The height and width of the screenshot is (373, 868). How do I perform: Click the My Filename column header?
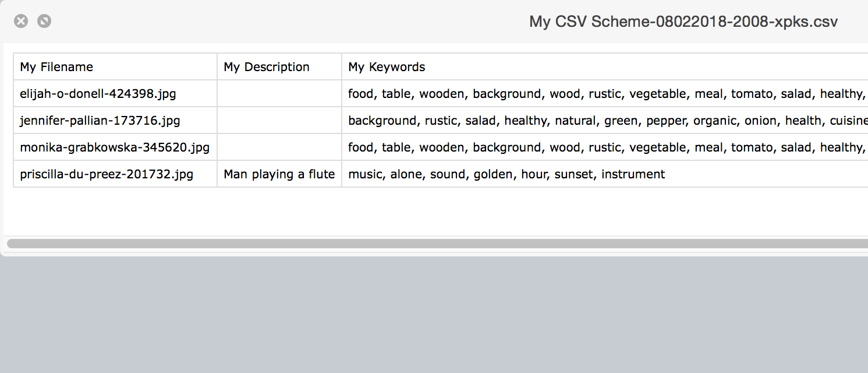pos(56,66)
